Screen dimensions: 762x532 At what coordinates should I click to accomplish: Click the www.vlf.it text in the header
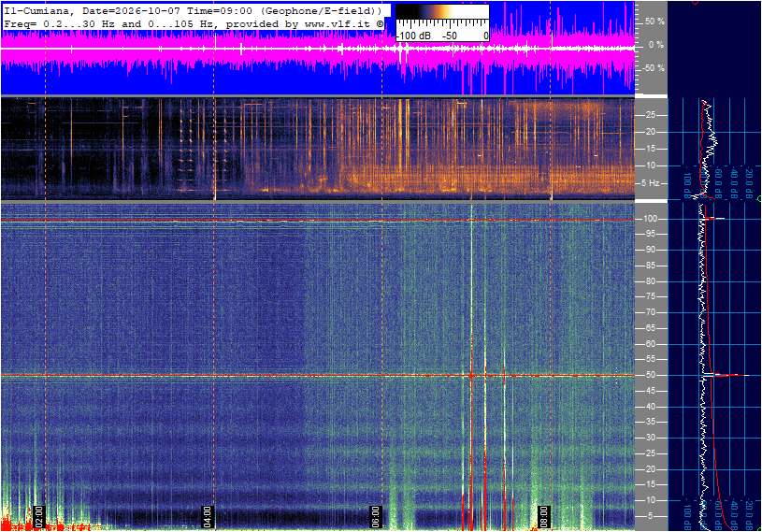pos(338,23)
